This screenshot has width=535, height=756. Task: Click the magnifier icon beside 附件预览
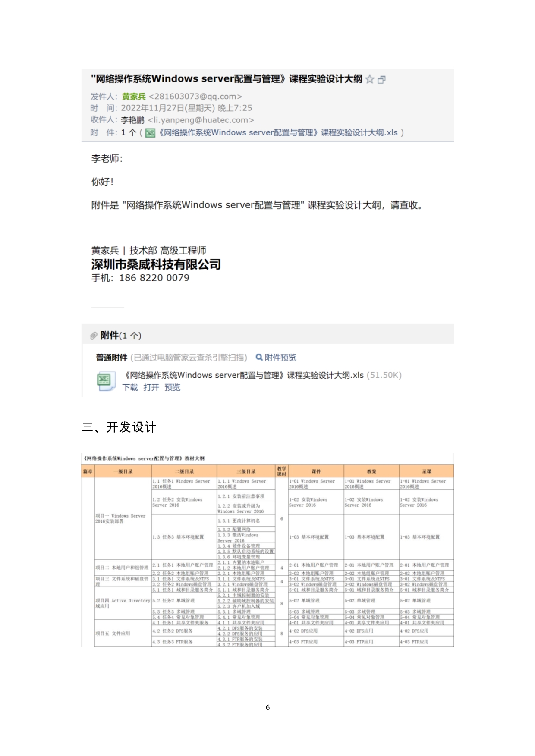click(259, 358)
